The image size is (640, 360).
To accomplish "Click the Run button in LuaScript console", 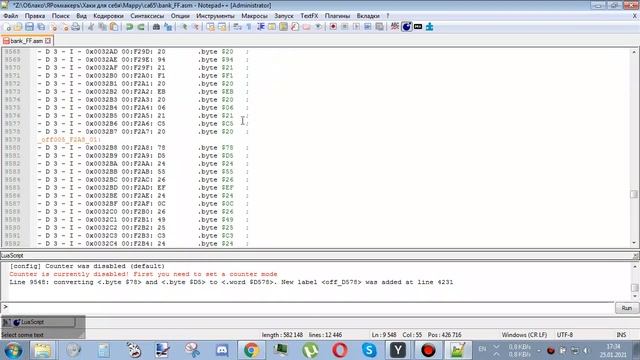I will 627,308.
